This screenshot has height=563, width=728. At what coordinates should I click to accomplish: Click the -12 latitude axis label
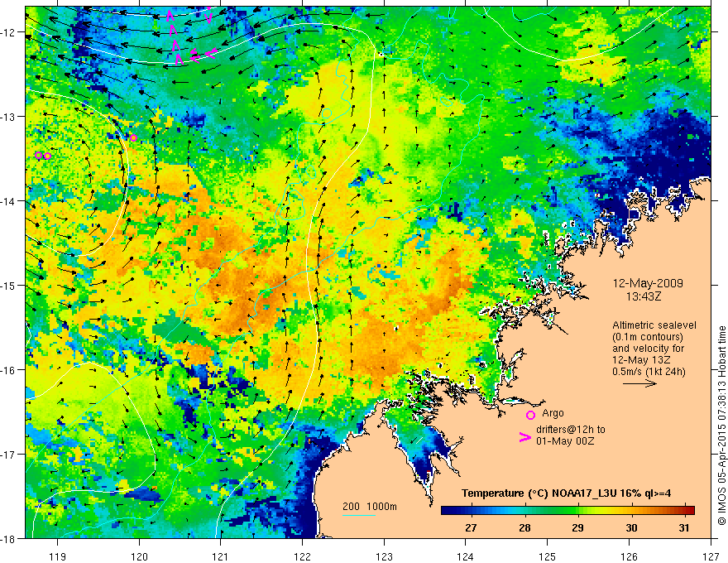click(x=8, y=32)
